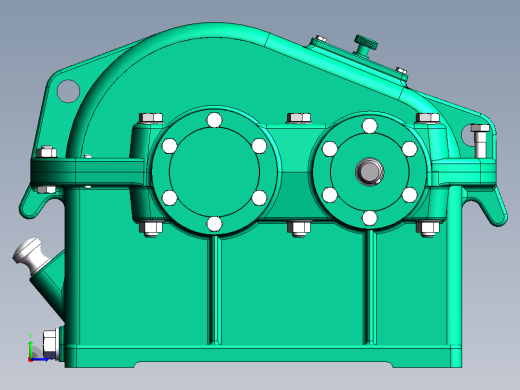Viewport: 520px width, 390px height.
Task: Select the center of the blind left bearing cover
Action: pos(214,171)
